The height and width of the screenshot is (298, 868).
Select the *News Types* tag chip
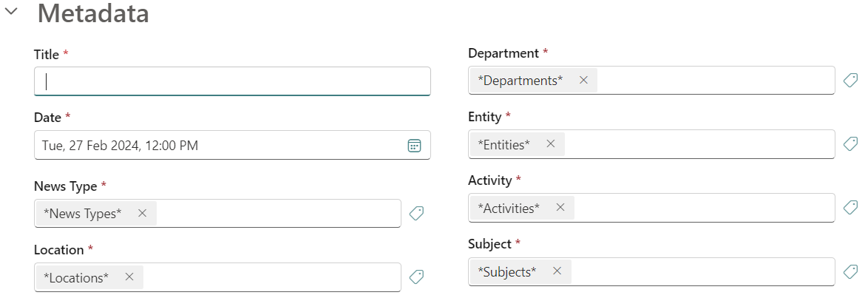point(83,214)
